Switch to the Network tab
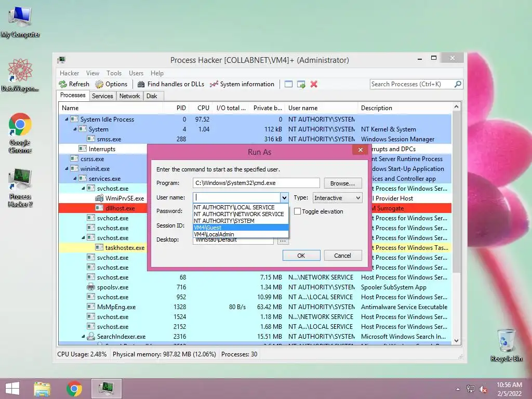Screen dimensions: 532x399 [x=129, y=96]
